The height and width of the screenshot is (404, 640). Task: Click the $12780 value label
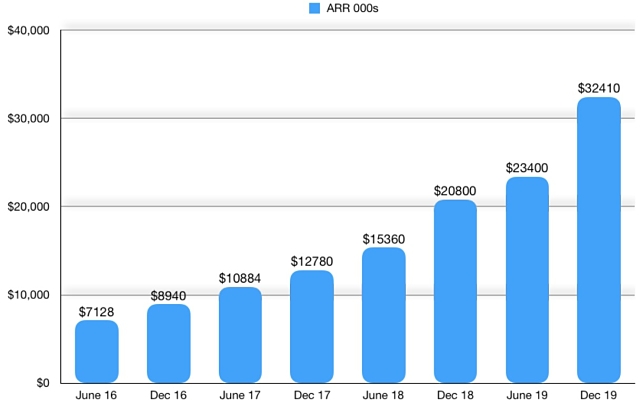[x=312, y=261]
